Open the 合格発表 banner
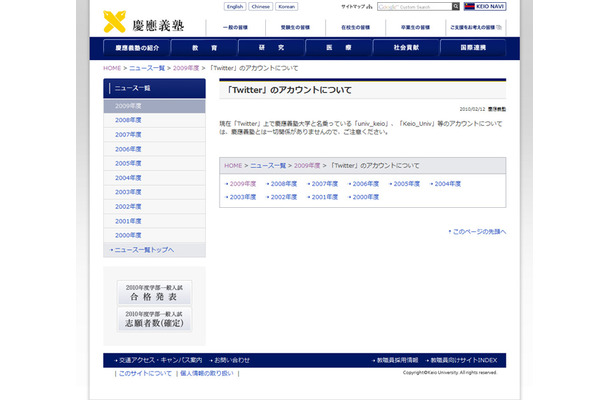 point(154,292)
